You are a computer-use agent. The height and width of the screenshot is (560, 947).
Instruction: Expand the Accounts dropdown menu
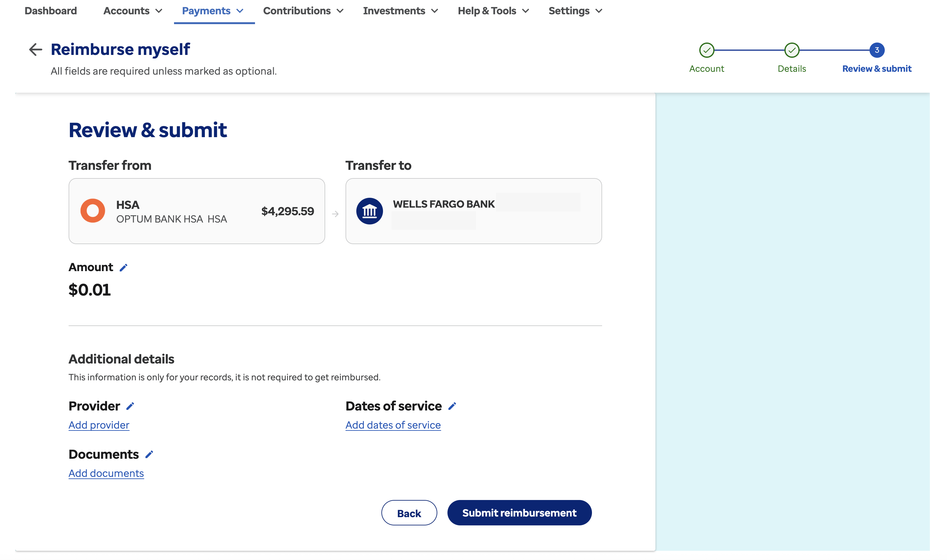click(132, 11)
